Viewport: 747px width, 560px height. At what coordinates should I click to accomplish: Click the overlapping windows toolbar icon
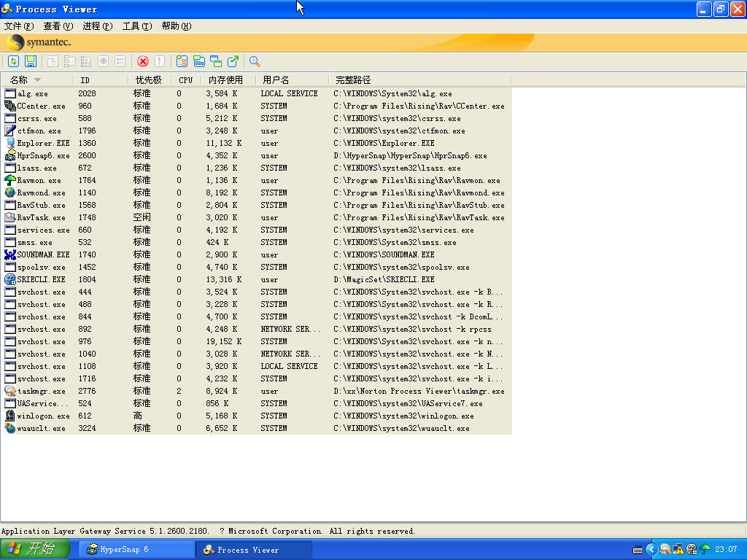pos(216,61)
